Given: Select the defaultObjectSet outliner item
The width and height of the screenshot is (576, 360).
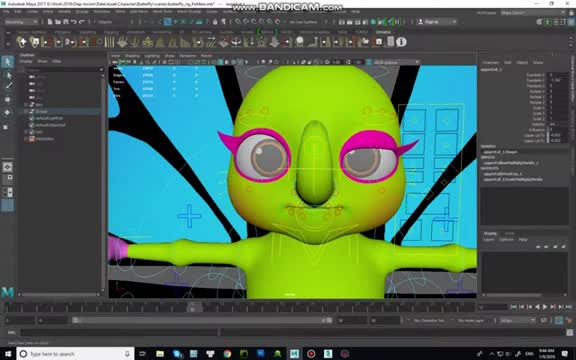Looking at the screenshot, I should click(x=51, y=125).
